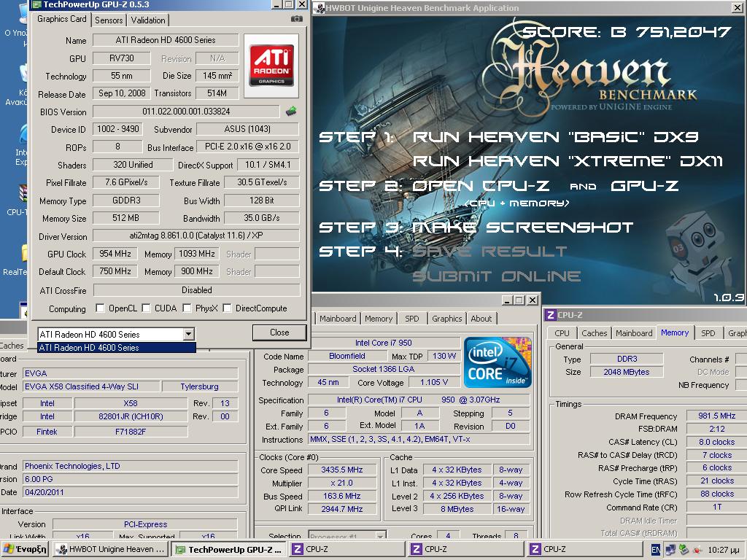The height and width of the screenshot is (560, 747).
Task: Click QPI Link value 2944.7 MHz
Action: [341, 509]
